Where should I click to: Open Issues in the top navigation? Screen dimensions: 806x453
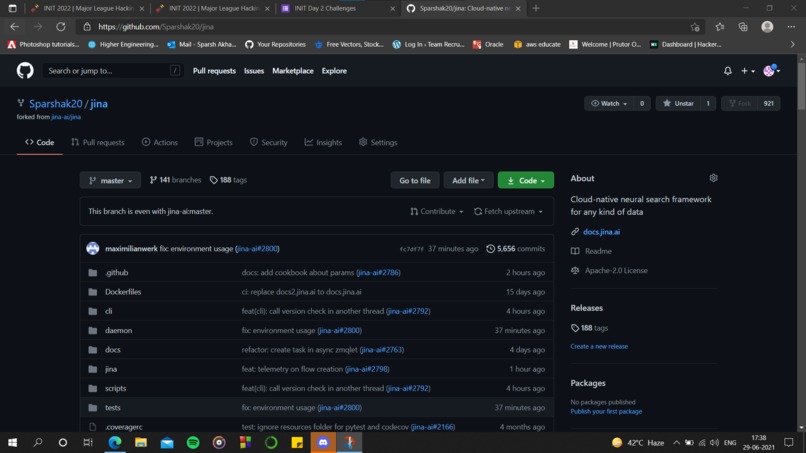[254, 71]
